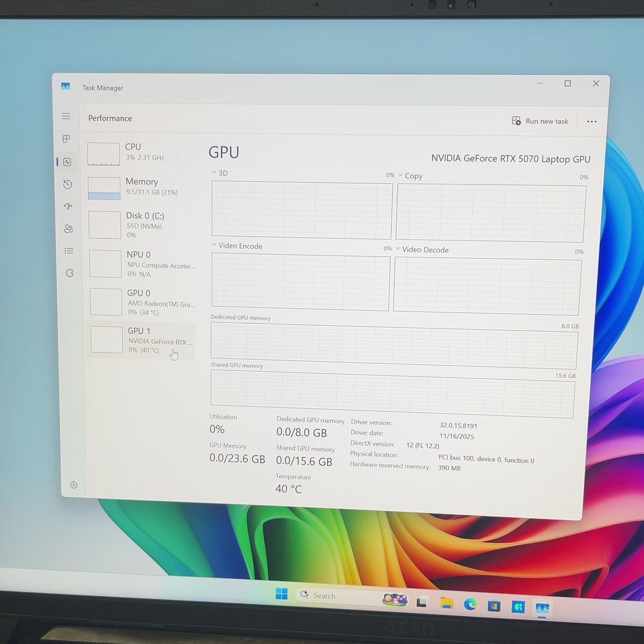Open File Explorer from the taskbar
This screenshot has width=644, height=644.
click(x=447, y=603)
